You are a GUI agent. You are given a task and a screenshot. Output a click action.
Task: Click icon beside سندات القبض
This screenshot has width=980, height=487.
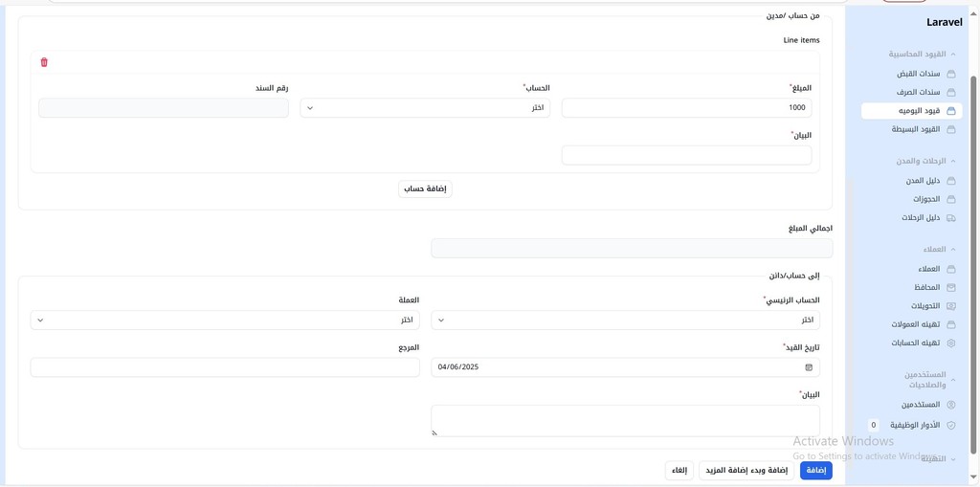tap(951, 74)
